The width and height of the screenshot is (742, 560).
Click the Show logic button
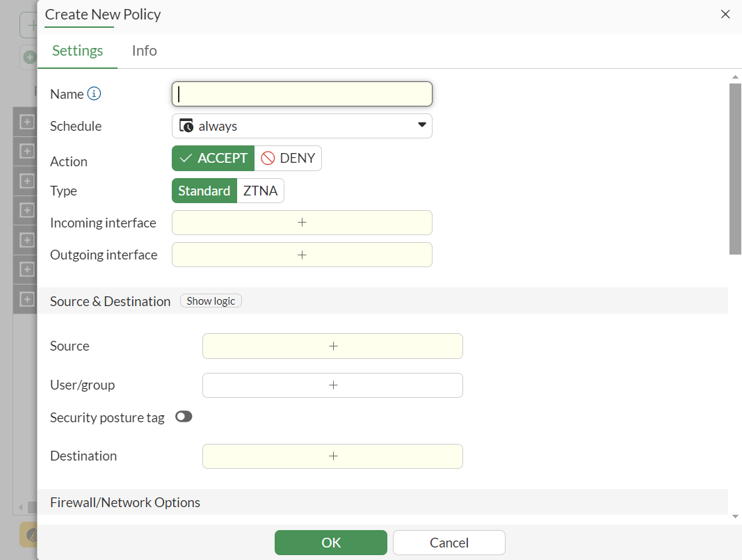(x=211, y=301)
